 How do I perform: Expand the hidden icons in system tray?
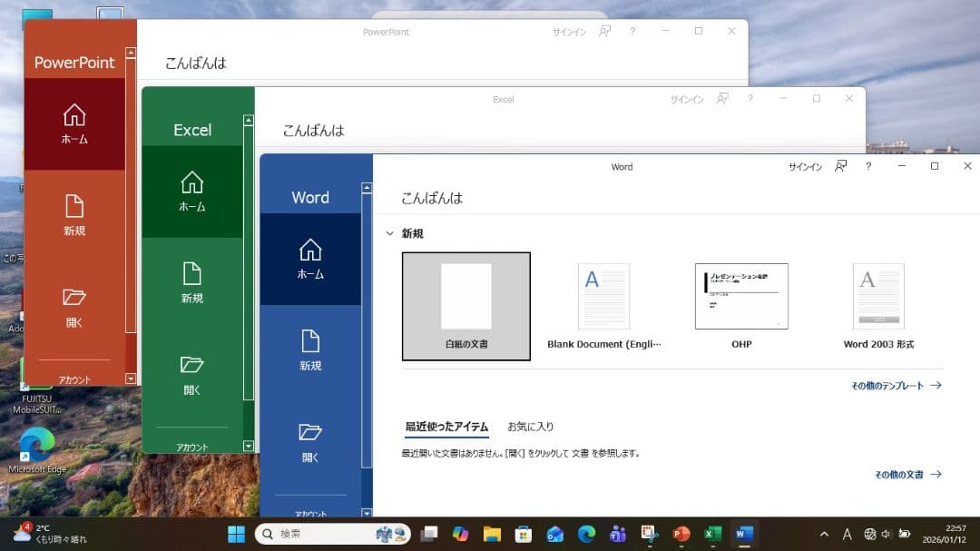pyautogui.click(x=823, y=534)
